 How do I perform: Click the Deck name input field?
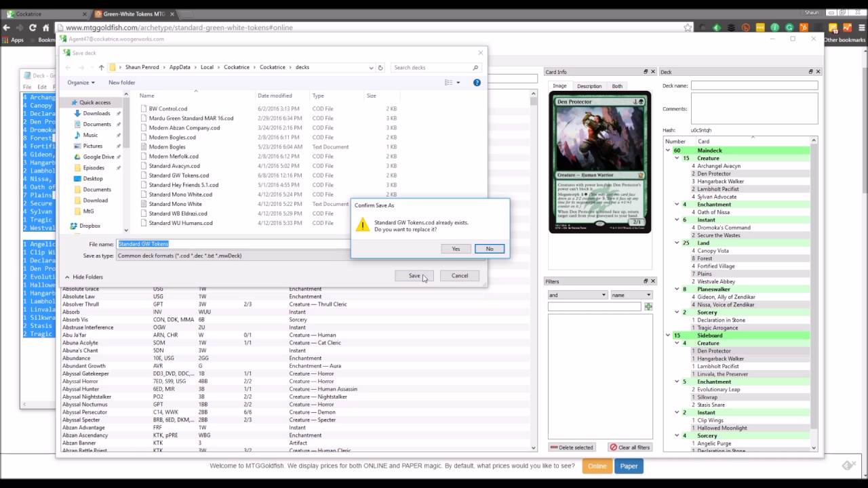(754, 86)
